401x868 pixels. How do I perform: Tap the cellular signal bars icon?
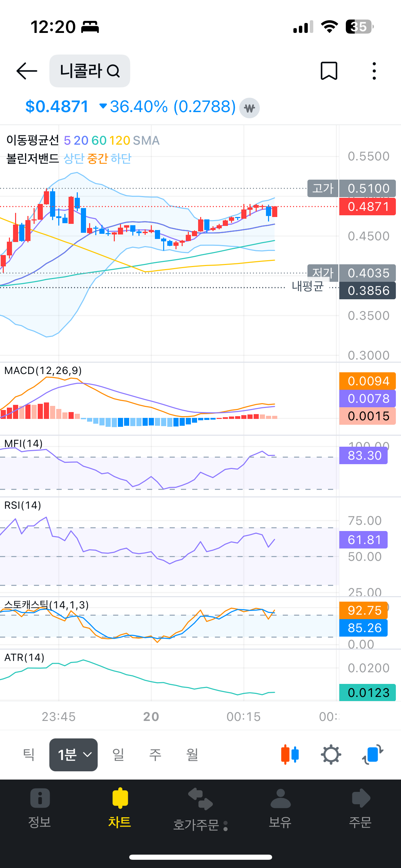[x=303, y=27]
